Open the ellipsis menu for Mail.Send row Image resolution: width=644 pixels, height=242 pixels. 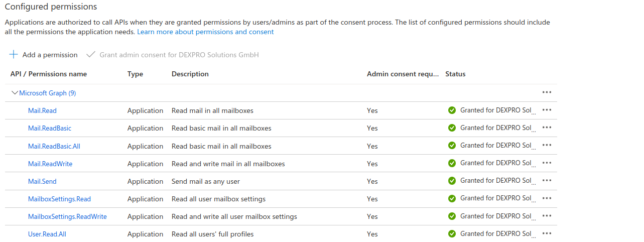click(547, 181)
